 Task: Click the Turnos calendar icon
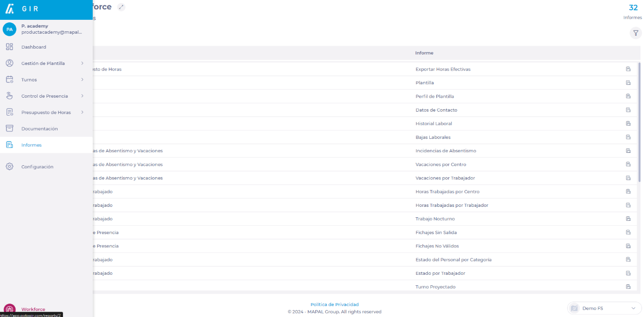click(x=9, y=80)
